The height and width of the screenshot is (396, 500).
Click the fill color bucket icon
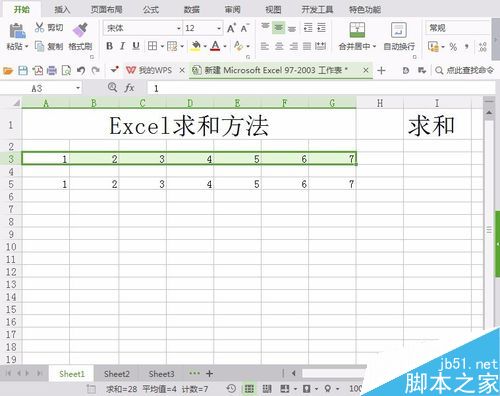coord(196,46)
